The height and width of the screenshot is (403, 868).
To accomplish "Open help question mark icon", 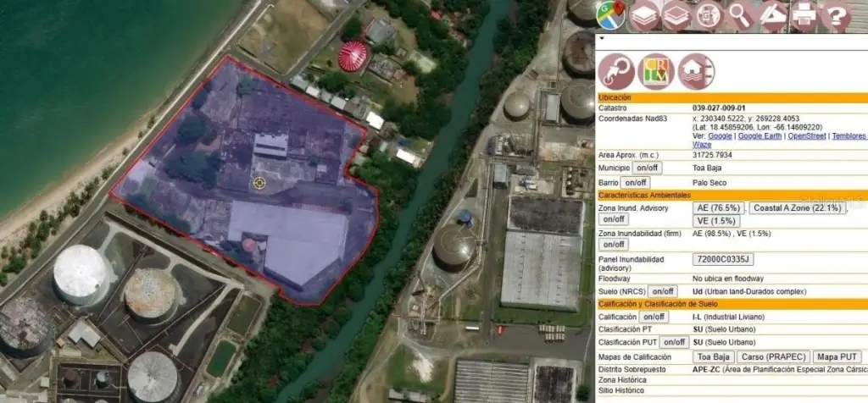I will pyautogui.click(x=836, y=15).
